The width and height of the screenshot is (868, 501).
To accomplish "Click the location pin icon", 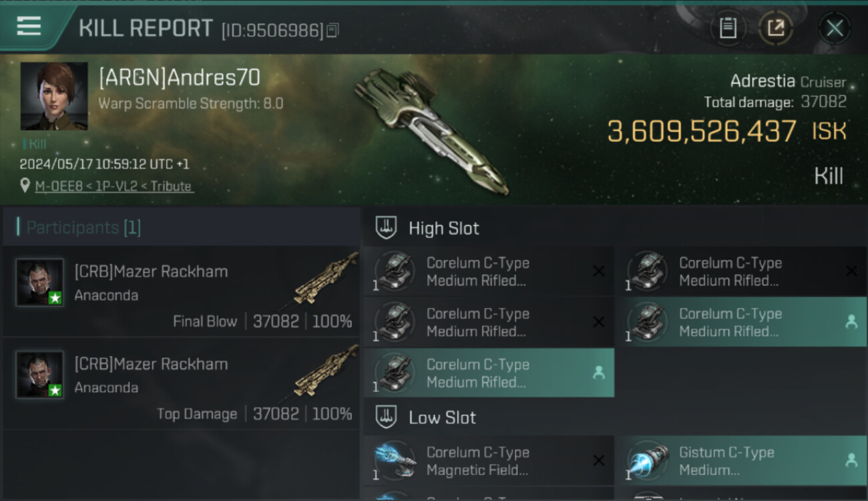I will point(25,186).
